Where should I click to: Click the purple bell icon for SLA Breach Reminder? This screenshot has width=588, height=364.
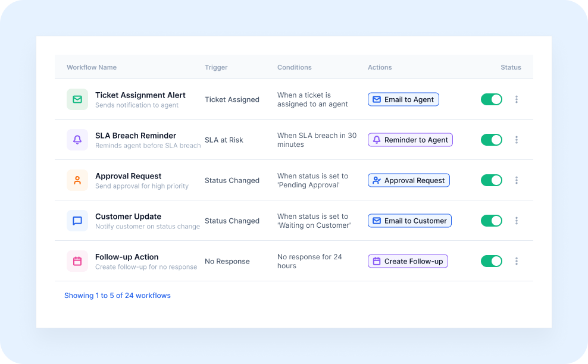77,140
